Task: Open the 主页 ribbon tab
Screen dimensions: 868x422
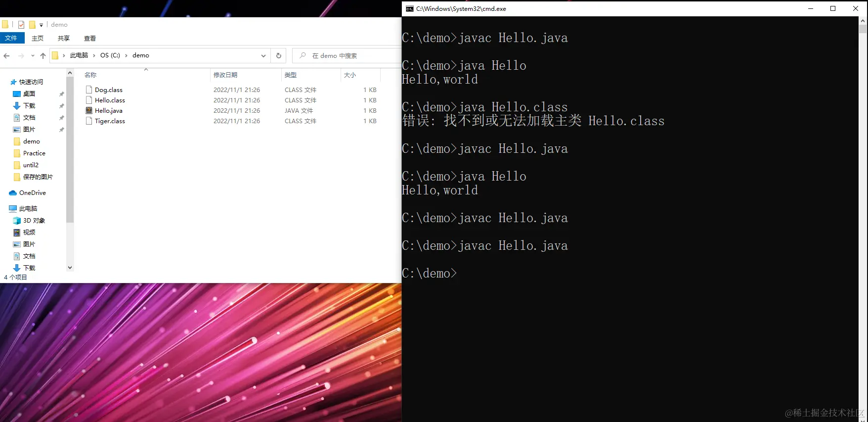Action: (38, 38)
